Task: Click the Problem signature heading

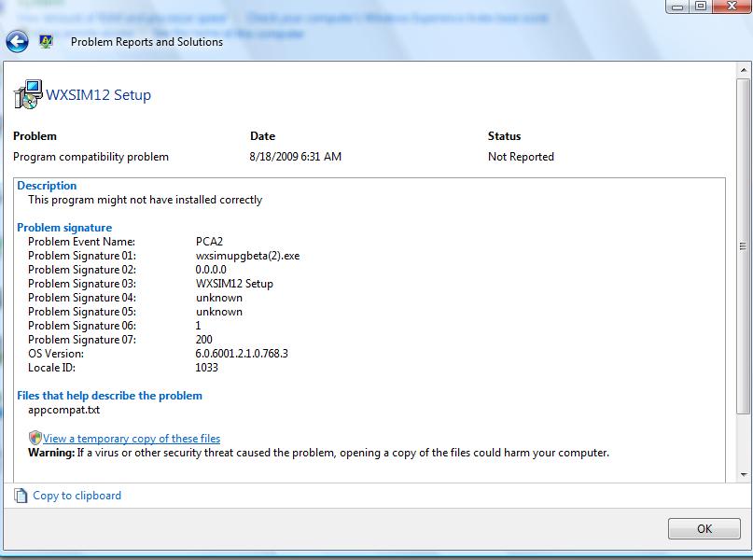Action: point(64,227)
